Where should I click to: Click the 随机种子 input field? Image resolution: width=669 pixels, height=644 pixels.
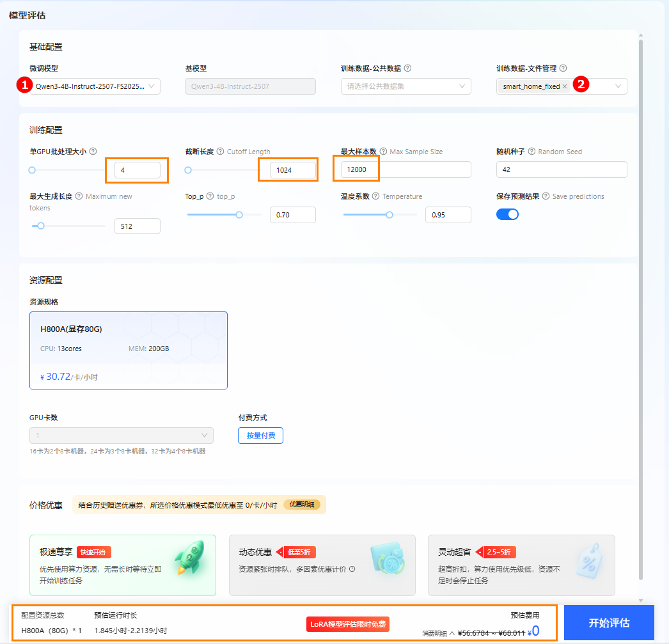point(561,169)
